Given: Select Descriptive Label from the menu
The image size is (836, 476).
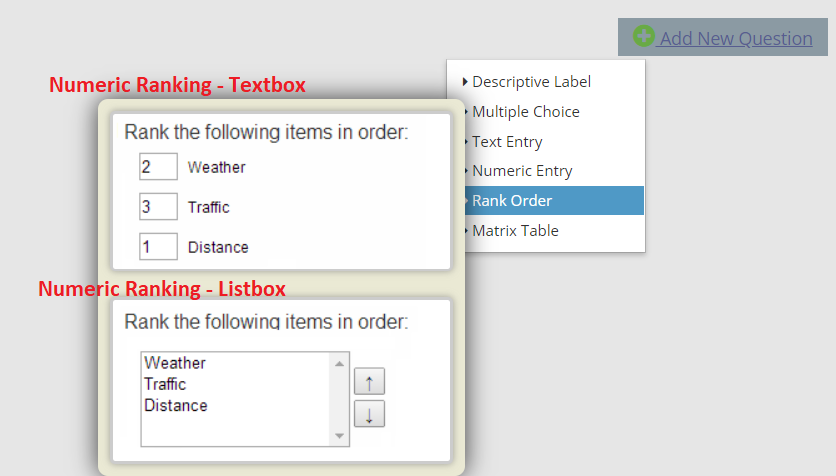Looking at the screenshot, I should click(531, 82).
